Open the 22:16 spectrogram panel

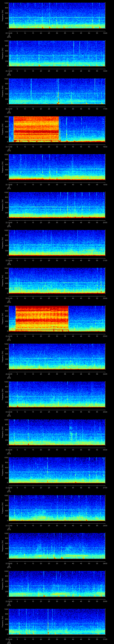[57, 91]
